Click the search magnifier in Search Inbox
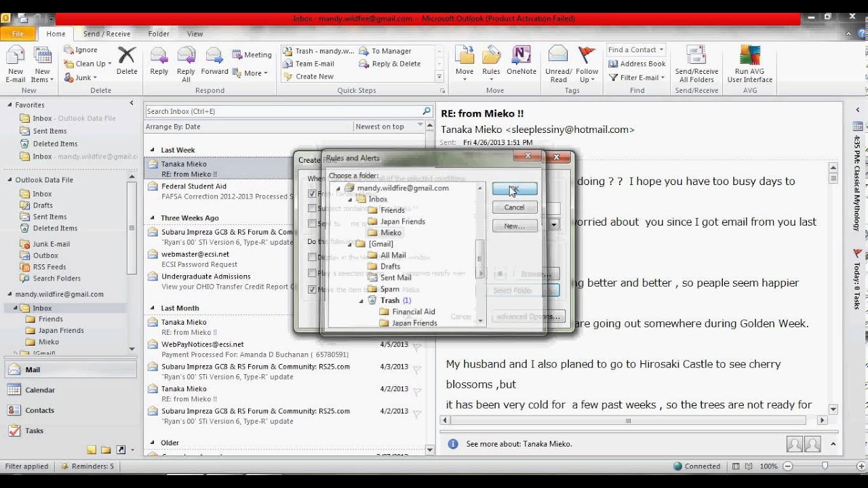Screen dimensions: 868x488 (427, 111)
